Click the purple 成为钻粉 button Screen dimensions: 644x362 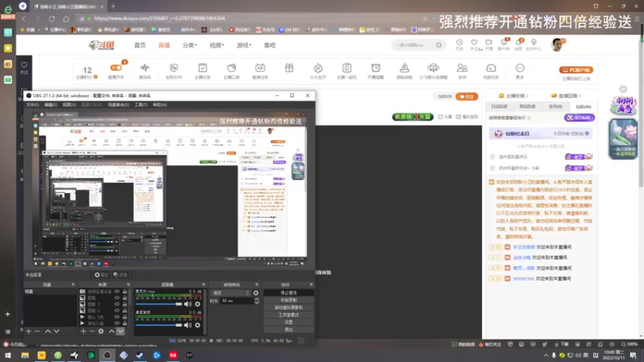(x=579, y=117)
